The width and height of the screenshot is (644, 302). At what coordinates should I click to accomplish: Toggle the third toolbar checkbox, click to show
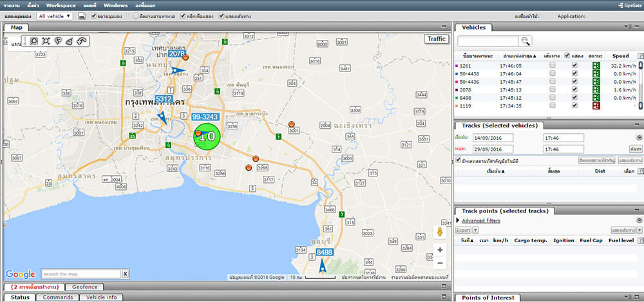coord(182,17)
